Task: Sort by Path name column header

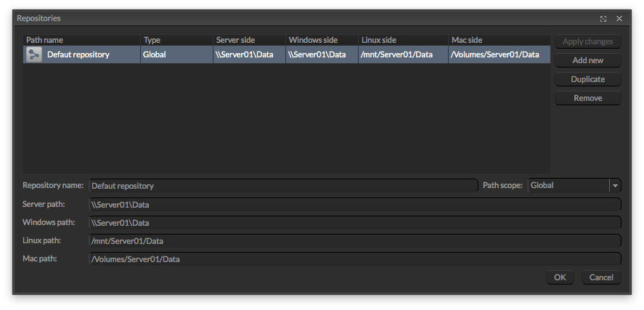Action: tap(81, 40)
